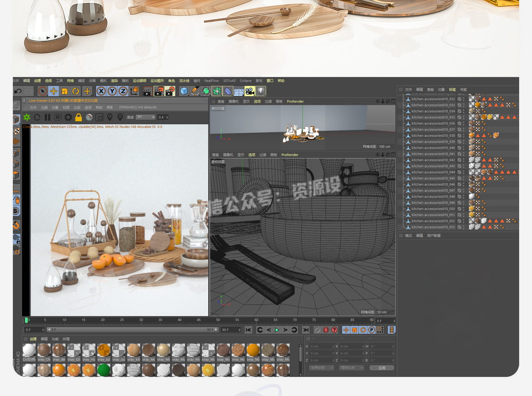
Task: Toggle visibility dots for kitchen accessories010_050
Action: pos(464,209)
